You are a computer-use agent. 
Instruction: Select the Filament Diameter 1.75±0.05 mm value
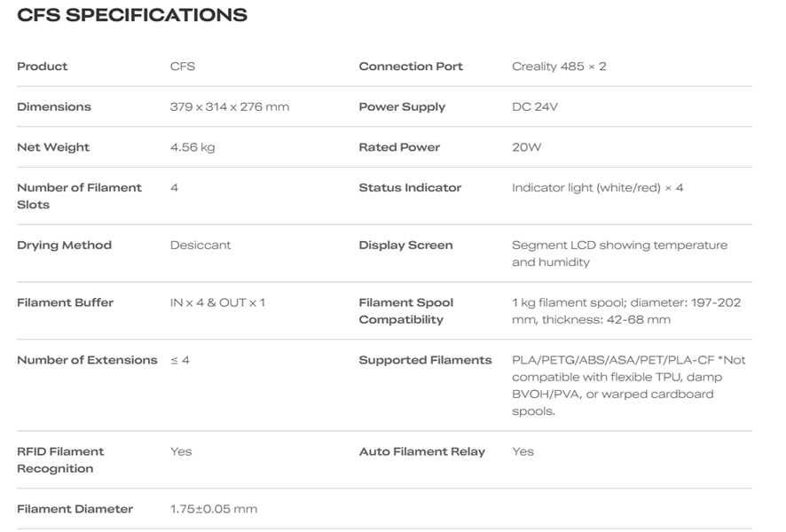pyautogui.click(x=214, y=509)
